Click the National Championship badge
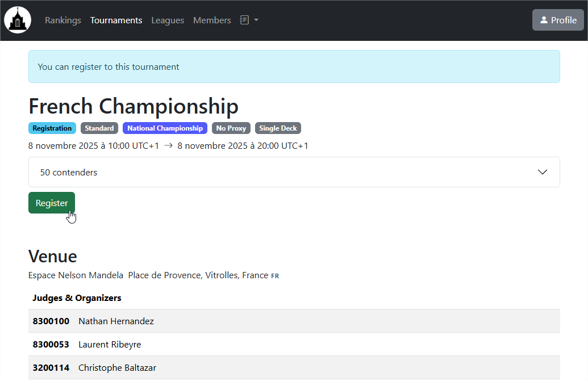Viewport: 588px width, 381px height. pyautogui.click(x=165, y=128)
